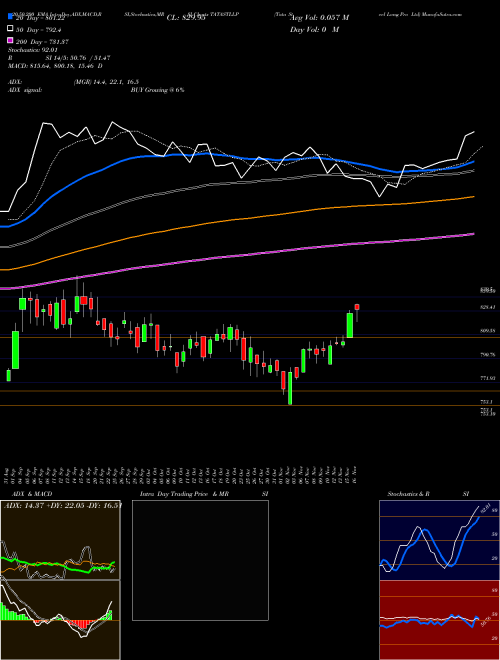Select the '200 Day = 731.37' legend text

tap(42, 42)
